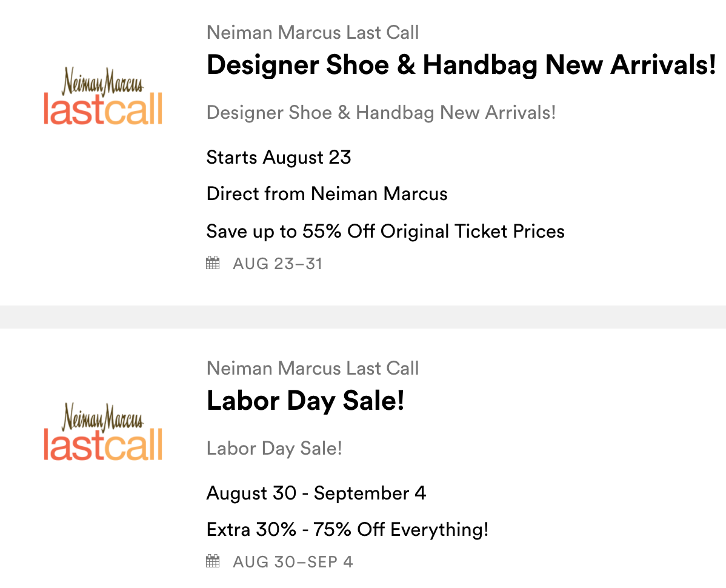Click Save up to 55% Off Original Ticket Prices
Viewport: 726px width, 588px height.
pos(385,231)
